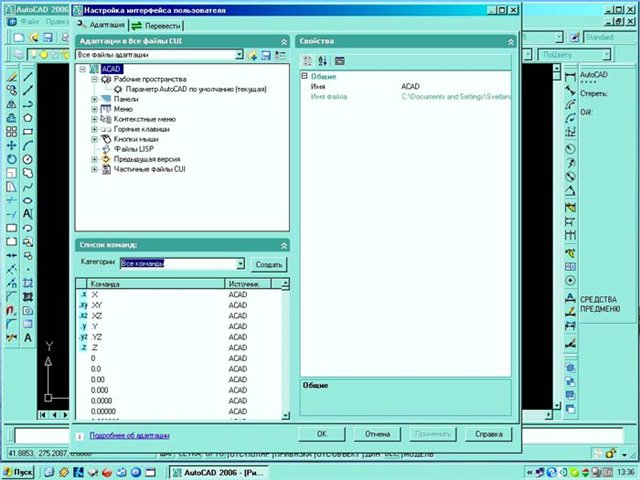Select the multiline text 'A' tool
The height and width of the screenshot is (480, 640).
click(x=27, y=213)
